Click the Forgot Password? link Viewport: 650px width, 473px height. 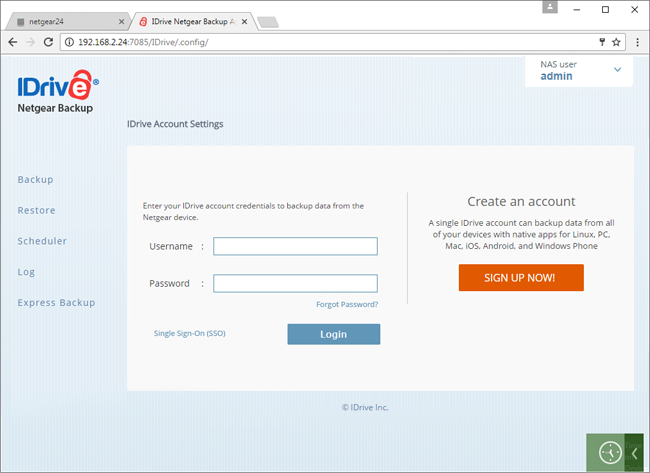click(347, 304)
